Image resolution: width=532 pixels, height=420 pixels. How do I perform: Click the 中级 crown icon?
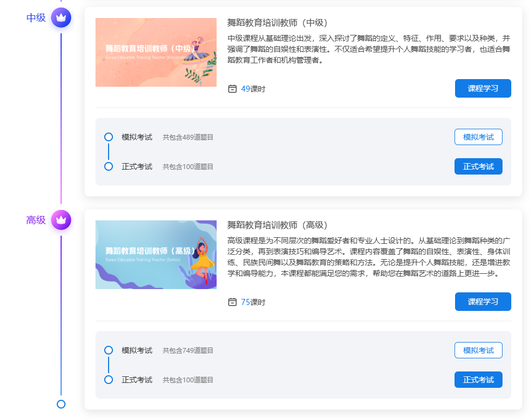pyautogui.click(x=61, y=17)
